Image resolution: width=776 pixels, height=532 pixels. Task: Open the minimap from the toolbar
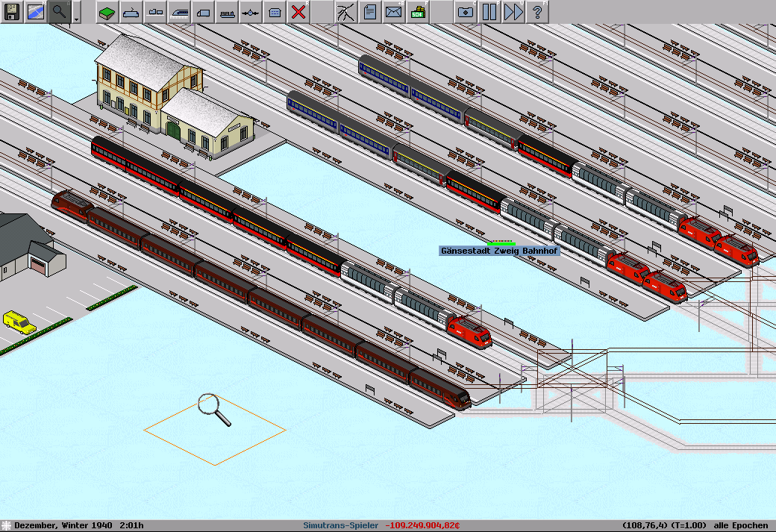(x=36, y=12)
